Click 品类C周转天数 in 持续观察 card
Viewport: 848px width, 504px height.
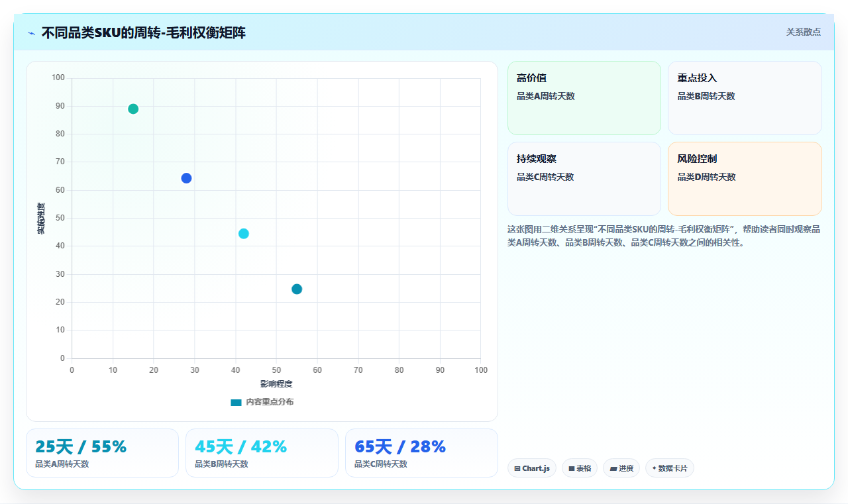pyautogui.click(x=546, y=177)
